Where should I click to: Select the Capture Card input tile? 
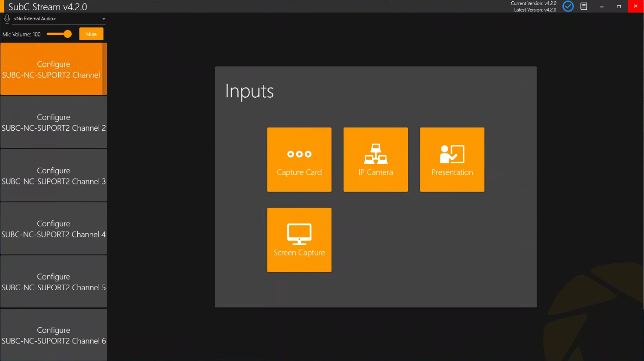click(299, 159)
